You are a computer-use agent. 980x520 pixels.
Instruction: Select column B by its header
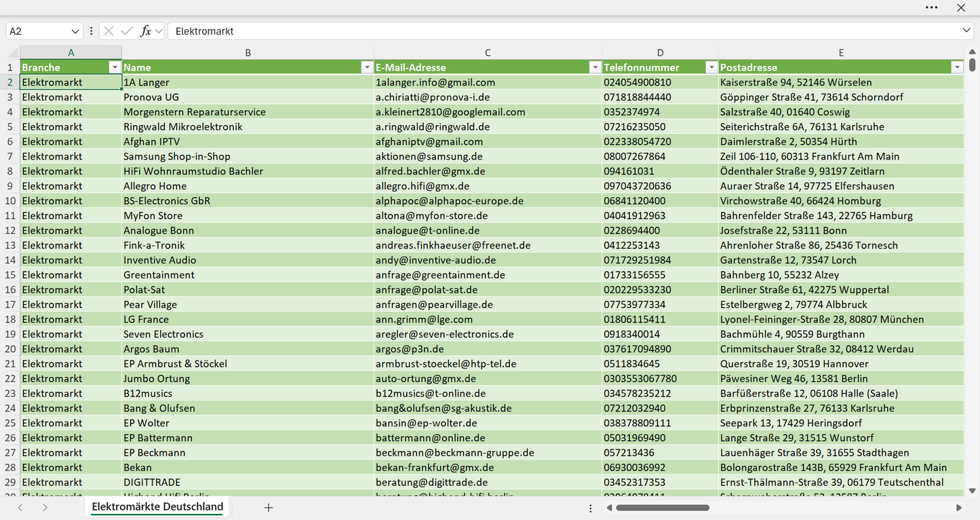[248, 52]
